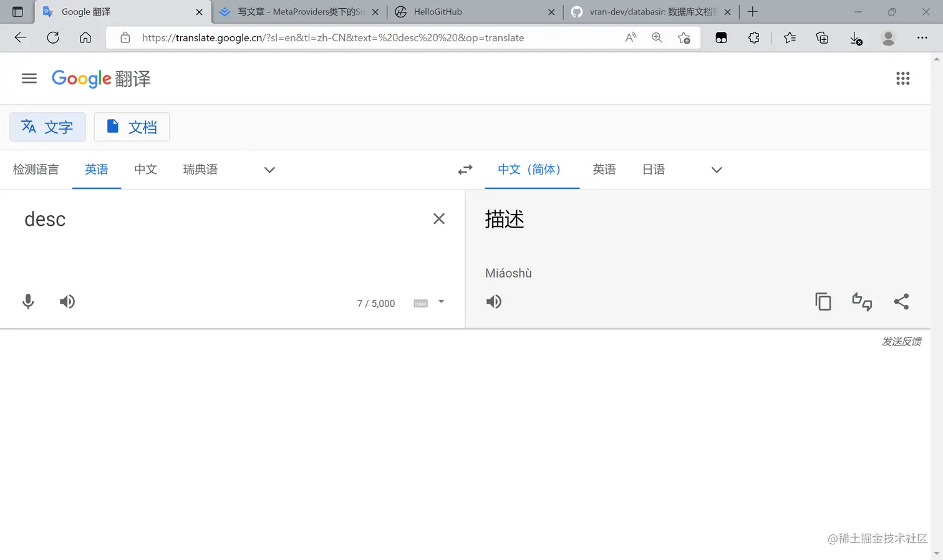Expand more target languages list
Viewport: 943px width, 560px height.
717,170
